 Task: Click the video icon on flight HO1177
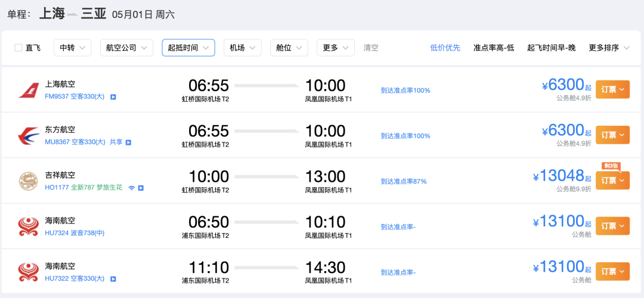tap(141, 188)
